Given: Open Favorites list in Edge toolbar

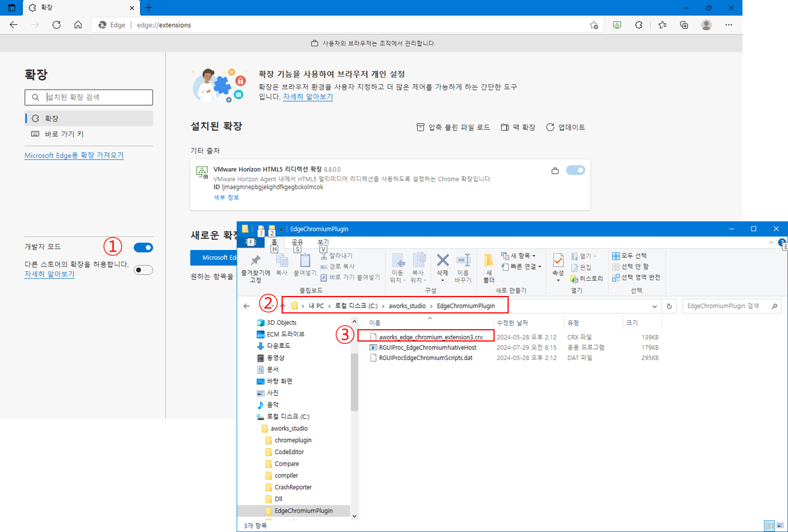Looking at the screenshot, I should pos(662,25).
